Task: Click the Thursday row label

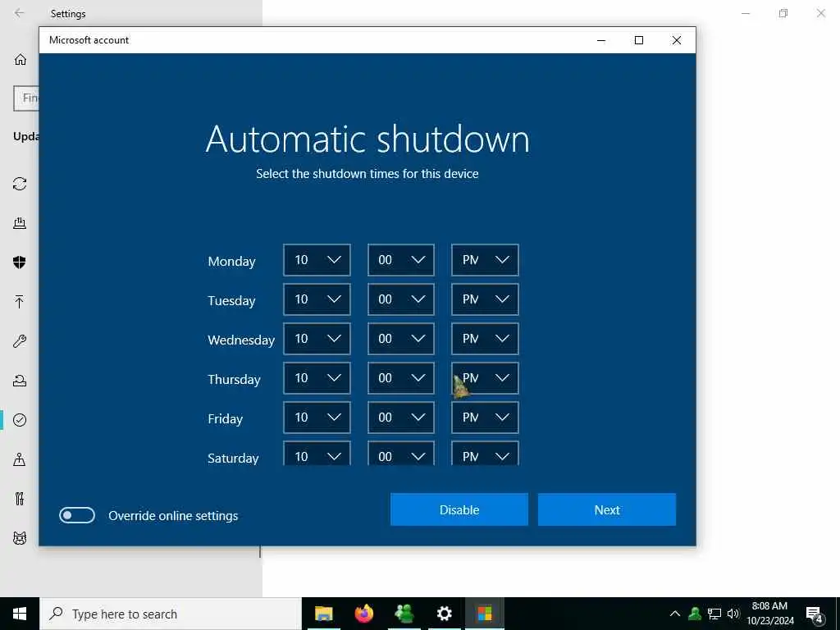Action: (x=234, y=379)
